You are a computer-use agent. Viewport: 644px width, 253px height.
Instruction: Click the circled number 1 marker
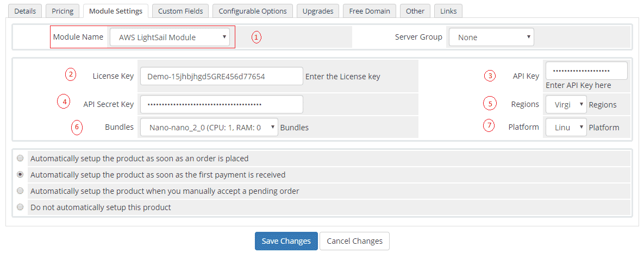point(257,37)
